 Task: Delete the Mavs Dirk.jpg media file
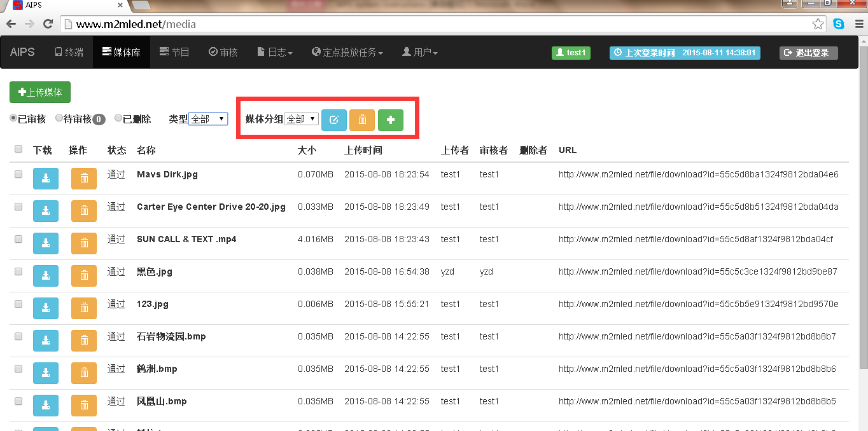tap(84, 179)
